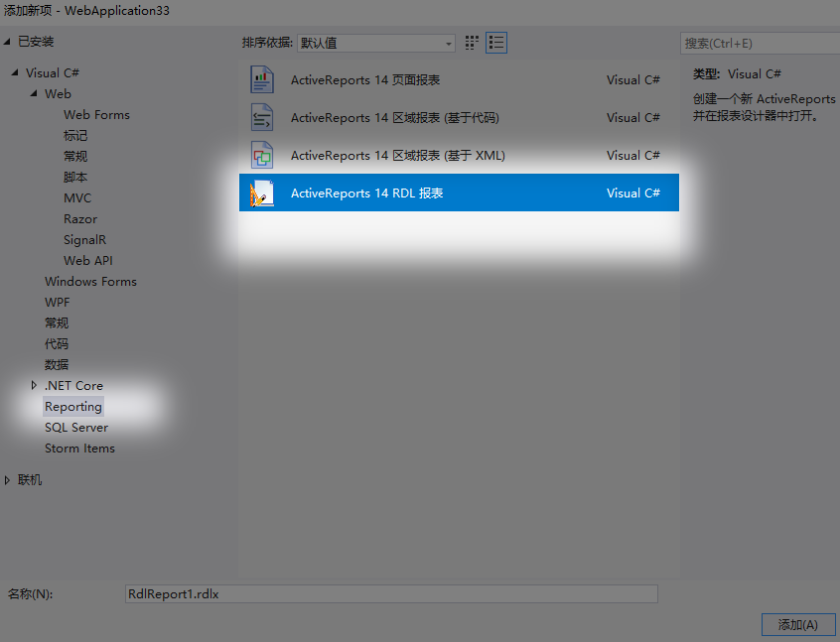Focus the 名称 input field
The height and width of the screenshot is (642, 840).
[391, 594]
